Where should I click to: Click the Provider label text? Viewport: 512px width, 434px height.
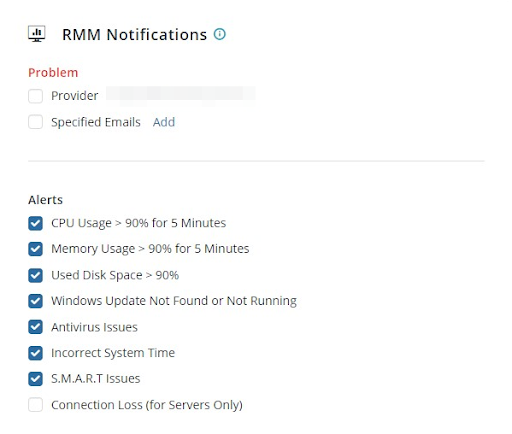[75, 96]
